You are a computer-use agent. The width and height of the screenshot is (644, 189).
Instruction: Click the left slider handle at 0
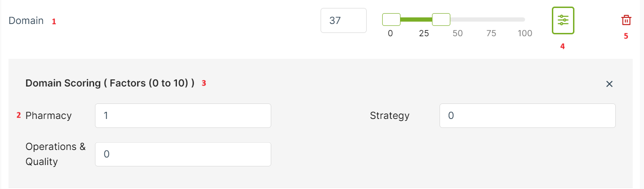point(391,19)
